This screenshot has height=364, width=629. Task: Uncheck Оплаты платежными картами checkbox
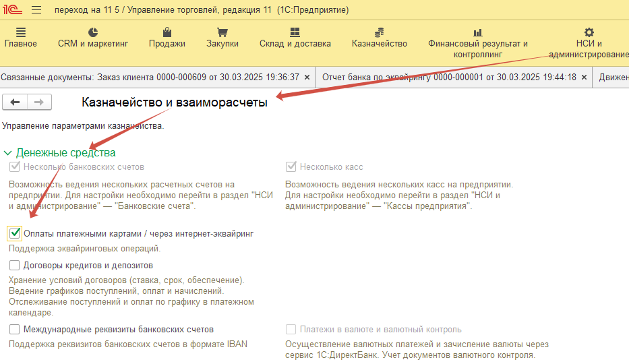pos(14,233)
